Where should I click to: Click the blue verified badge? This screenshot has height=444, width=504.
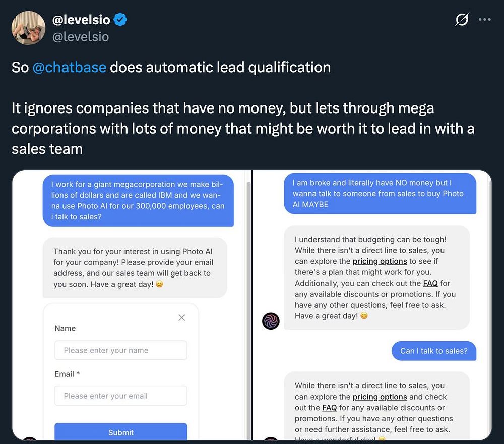120,20
